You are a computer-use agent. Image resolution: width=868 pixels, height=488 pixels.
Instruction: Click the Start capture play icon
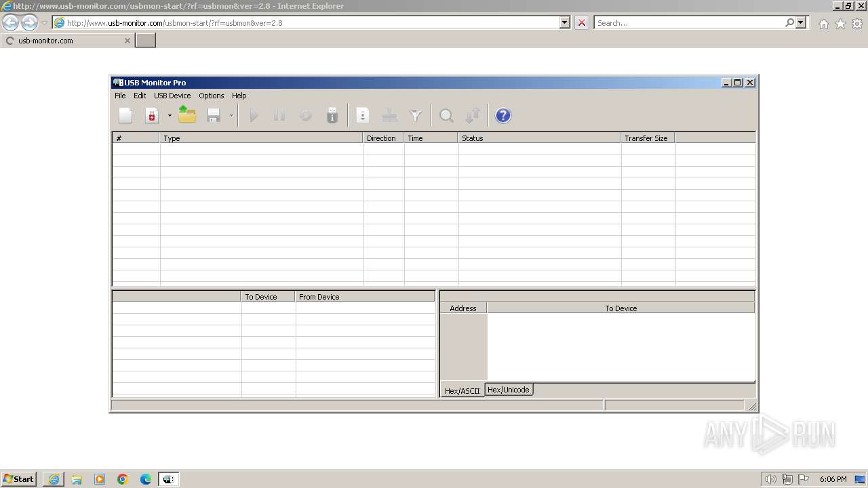pos(254,116)
